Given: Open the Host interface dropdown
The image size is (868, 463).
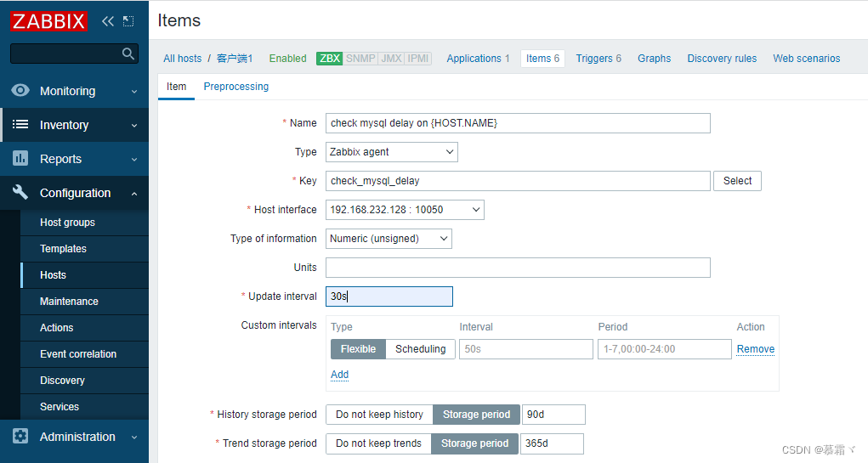Looking at the screenshot, I should (405, 210).
